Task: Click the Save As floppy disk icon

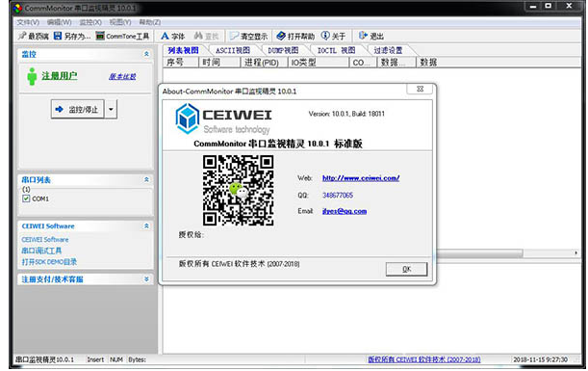Action: point(58,36)
